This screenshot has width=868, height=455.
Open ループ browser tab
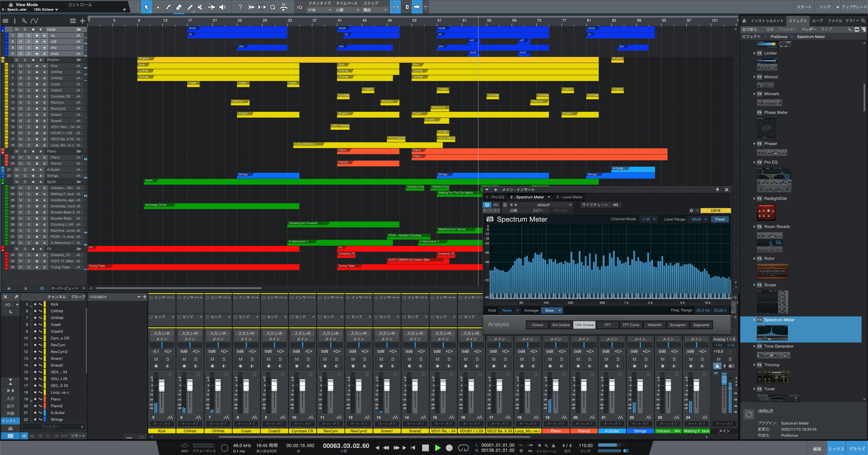(817, 21)
